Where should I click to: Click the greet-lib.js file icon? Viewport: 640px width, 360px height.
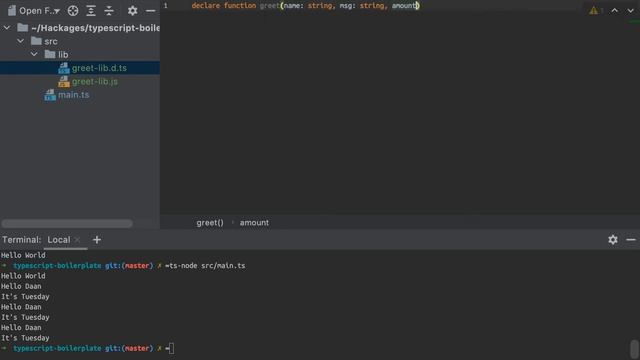pyautogui.click(x=64, y=82)
